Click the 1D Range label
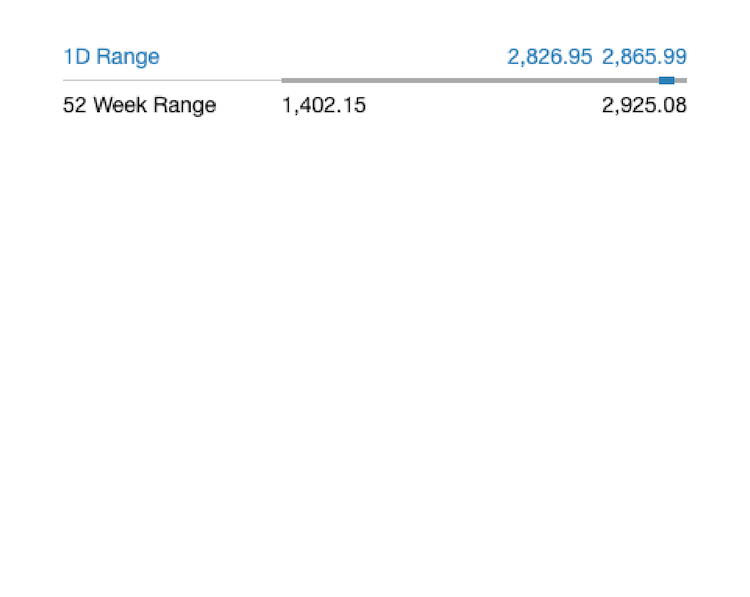Screen dimensions: 750x597 111,57
